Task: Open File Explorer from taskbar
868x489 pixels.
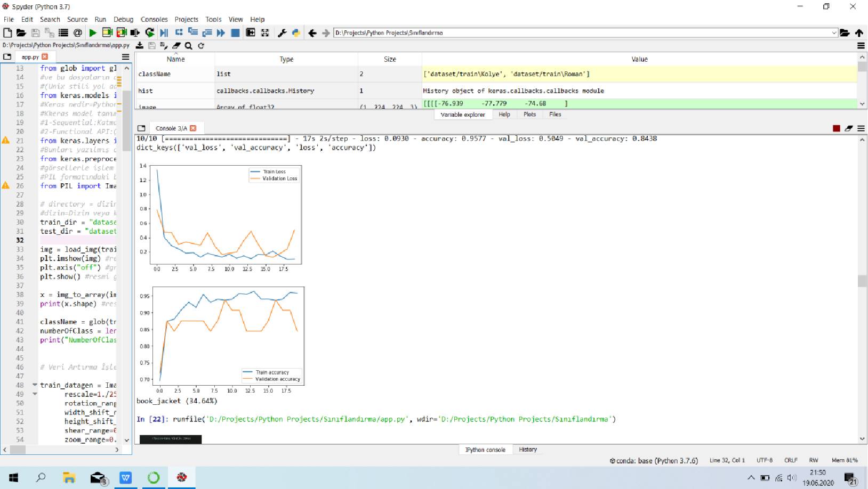Action: click(x=69, y=477)
